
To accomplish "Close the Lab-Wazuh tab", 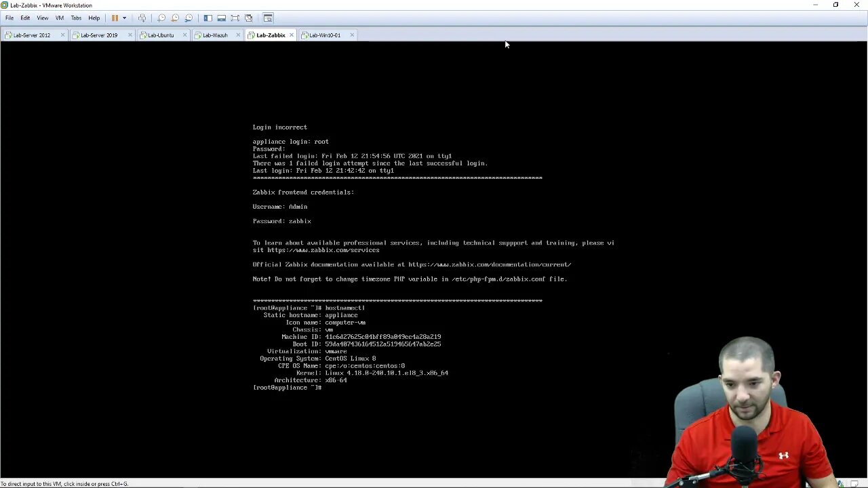I will [x=238, y=35].
